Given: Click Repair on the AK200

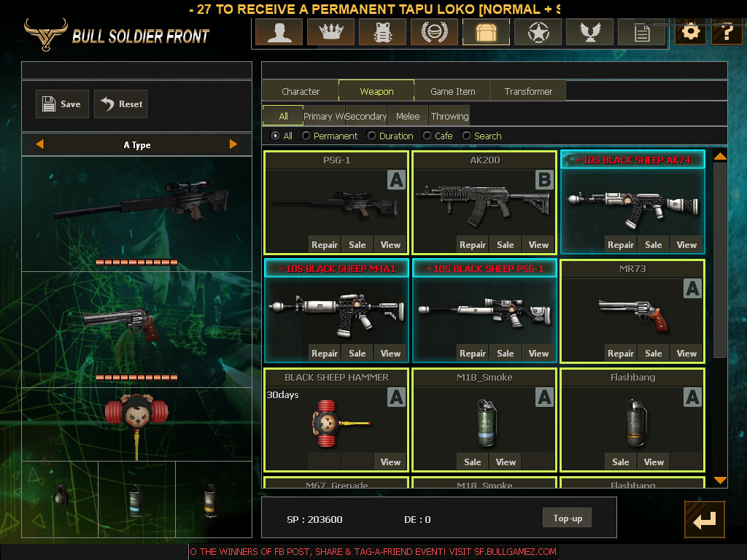Looking at the screenshot, I should (472, 245).
